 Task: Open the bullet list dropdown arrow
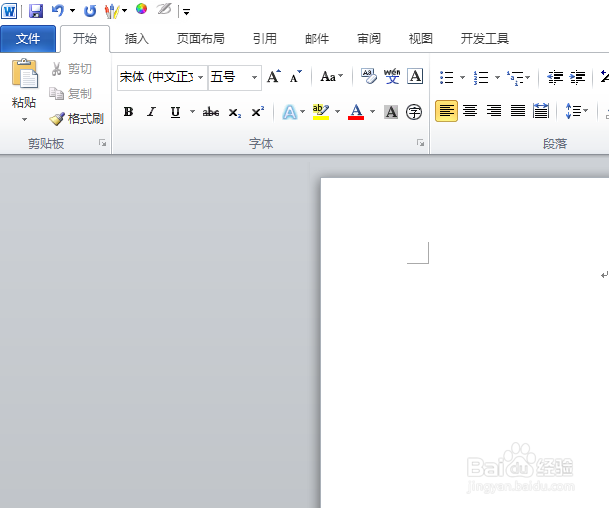(x=463, y=77)
